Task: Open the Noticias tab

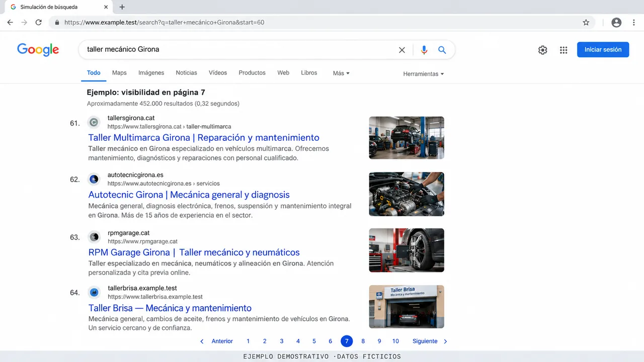Action: tap(186, 73)
